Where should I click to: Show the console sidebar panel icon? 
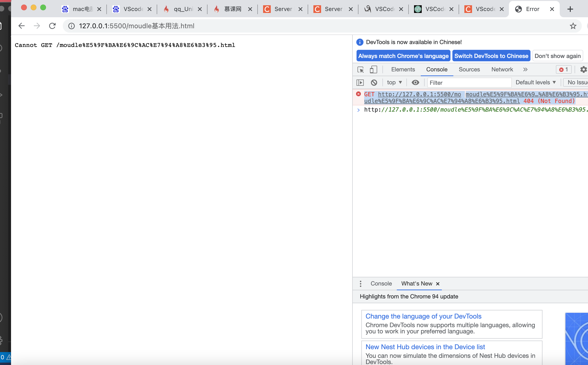pyautogui.click(x=360, y=83)
